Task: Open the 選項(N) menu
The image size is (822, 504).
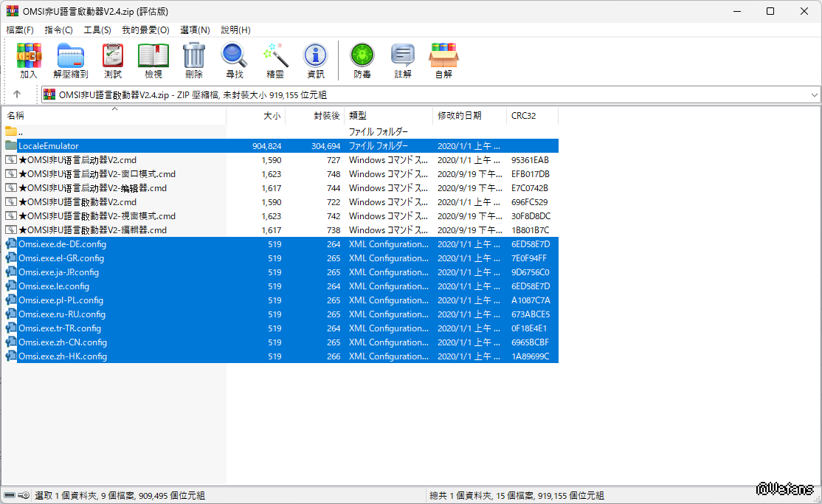Action: coord(195,30)
